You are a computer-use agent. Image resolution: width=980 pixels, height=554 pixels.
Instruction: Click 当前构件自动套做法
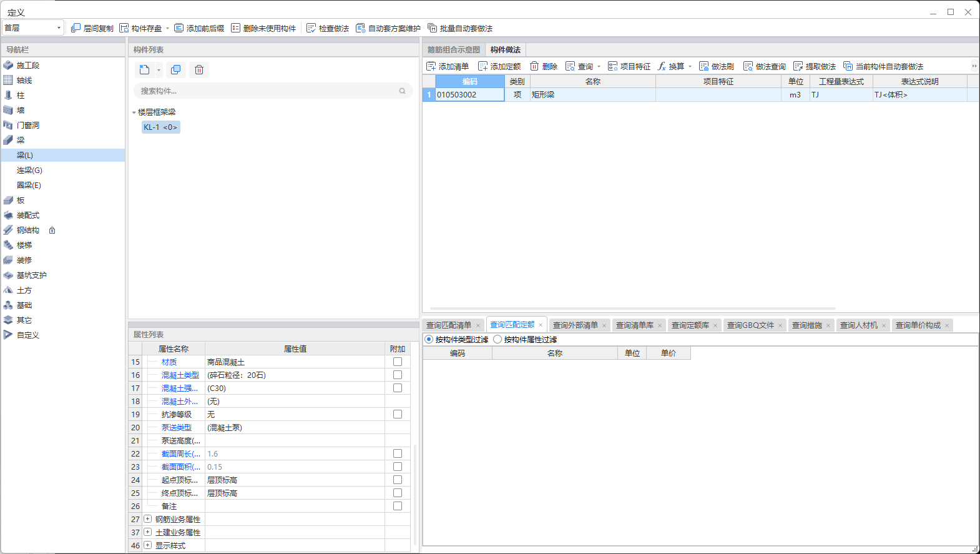(883, 66)
